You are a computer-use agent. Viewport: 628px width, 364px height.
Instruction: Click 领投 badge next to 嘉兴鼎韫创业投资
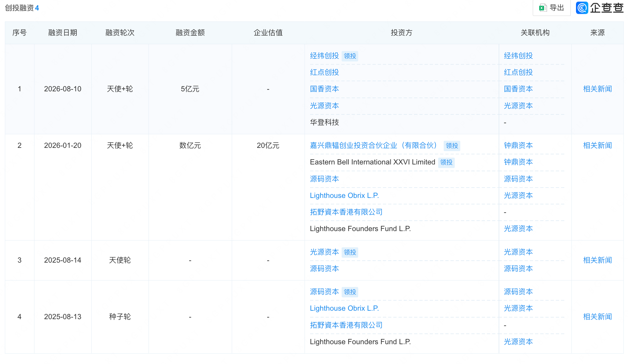tap(452, 146)
